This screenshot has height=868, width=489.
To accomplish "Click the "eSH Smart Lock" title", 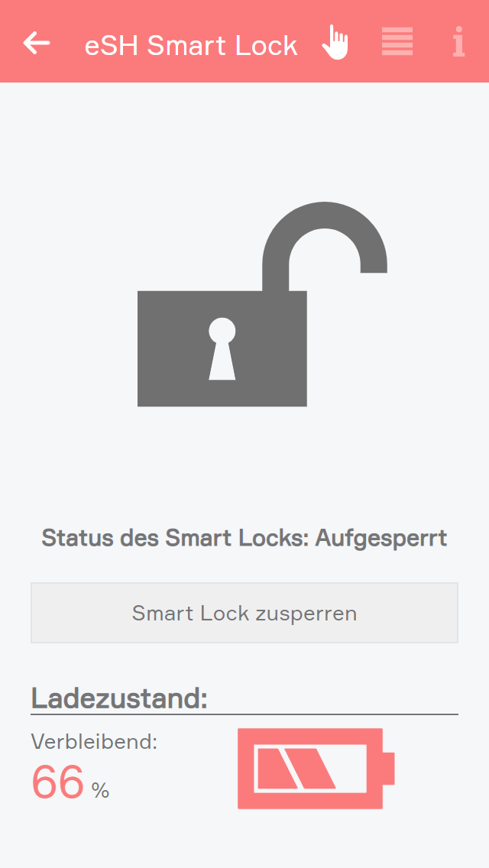I will coord(191,45).
